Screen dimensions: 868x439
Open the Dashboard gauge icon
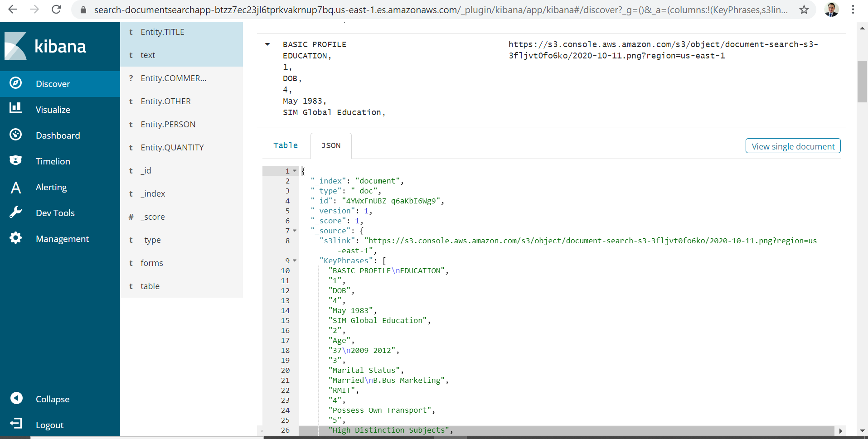click(16, 135)
